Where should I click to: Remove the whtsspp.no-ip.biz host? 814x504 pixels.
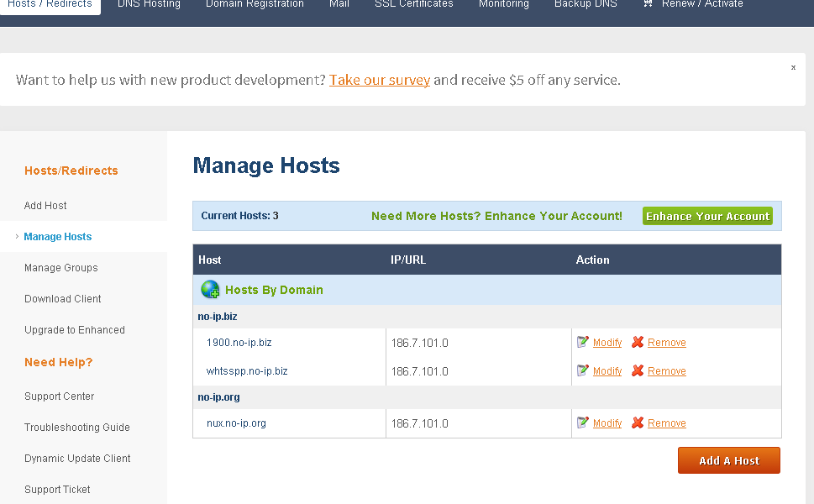[666, 371]
